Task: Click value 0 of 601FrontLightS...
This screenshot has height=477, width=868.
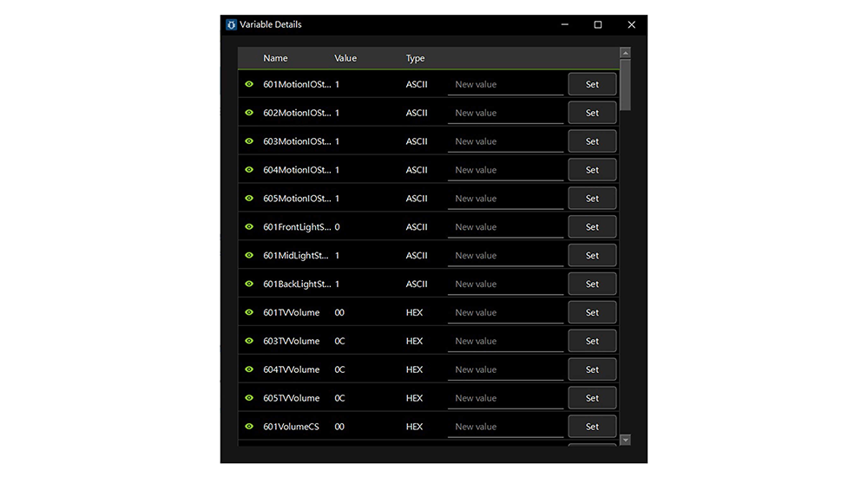Action: [x=337, y=227]
